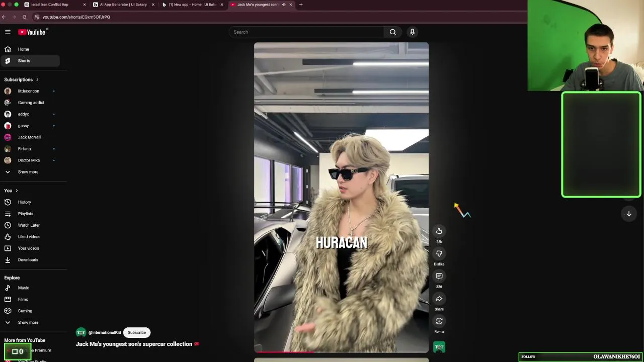Open site info icon in address bar

point(37,17)
